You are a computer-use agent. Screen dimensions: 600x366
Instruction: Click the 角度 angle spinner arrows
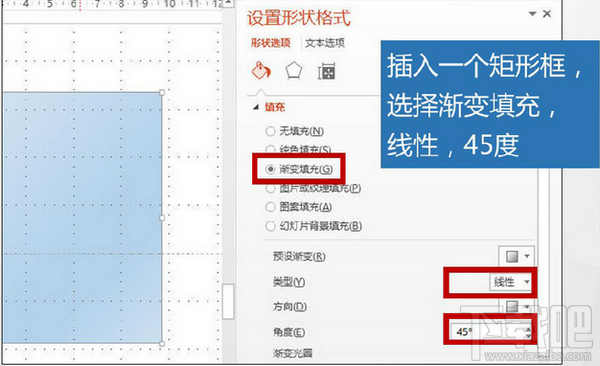[x=528, y=332]
